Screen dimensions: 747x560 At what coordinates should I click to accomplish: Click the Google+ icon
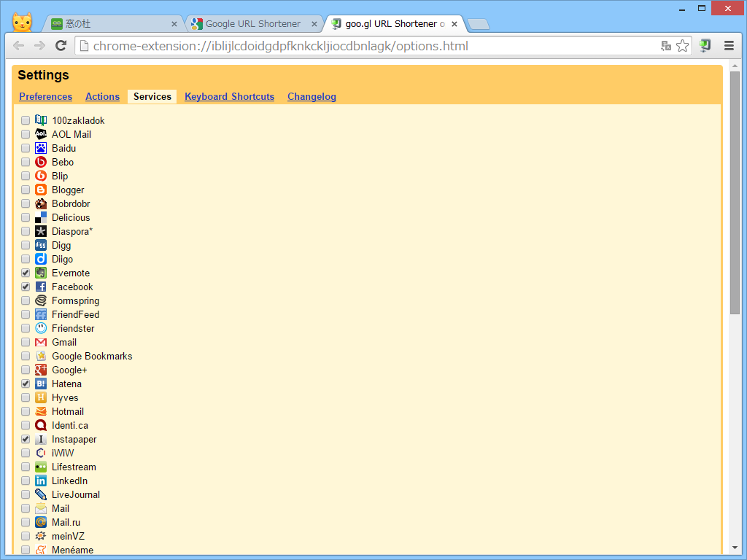click(41, 370)
